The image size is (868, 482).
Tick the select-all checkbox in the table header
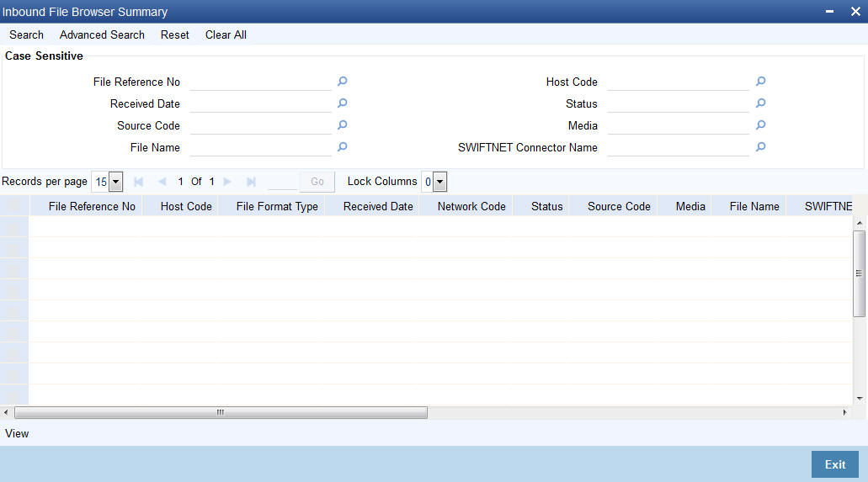14,206
